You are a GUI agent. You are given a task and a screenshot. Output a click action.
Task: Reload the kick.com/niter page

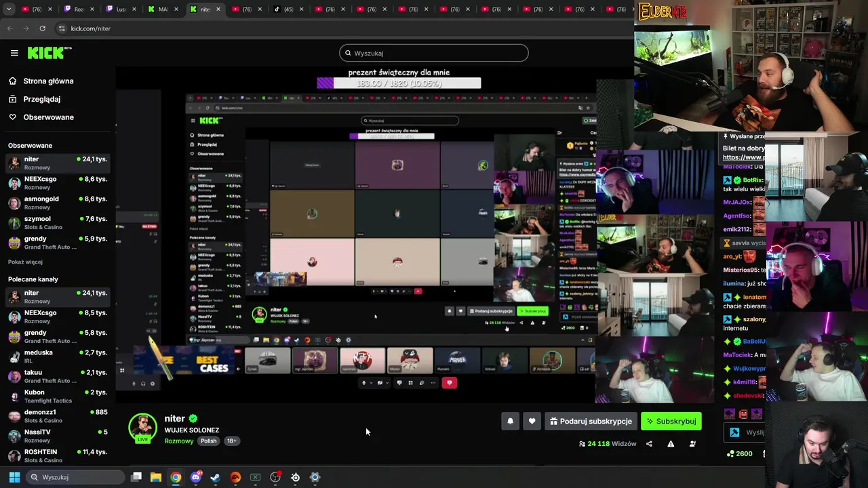pyautogui.click(x=42, y=28)
